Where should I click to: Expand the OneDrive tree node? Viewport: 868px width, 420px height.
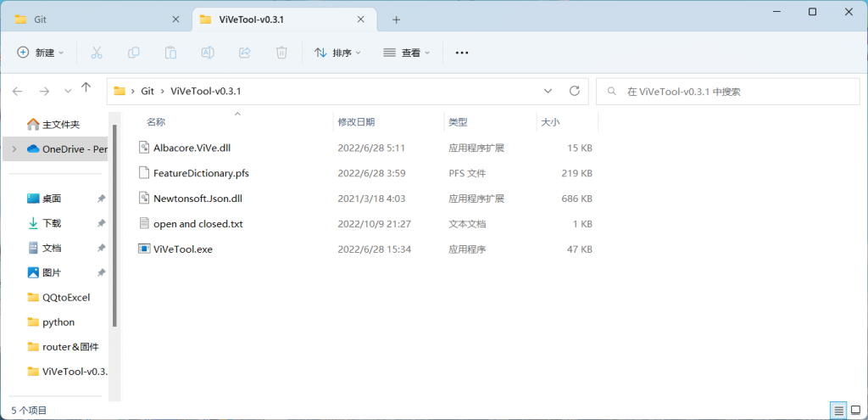pyautogui.click(x=14, y=149)
